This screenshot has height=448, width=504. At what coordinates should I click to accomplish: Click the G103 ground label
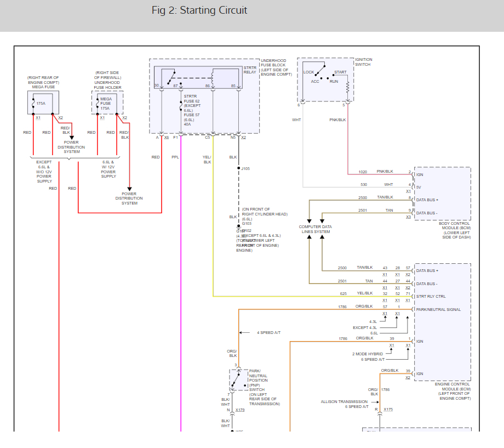pyautogui.click(x=247, y=223)
